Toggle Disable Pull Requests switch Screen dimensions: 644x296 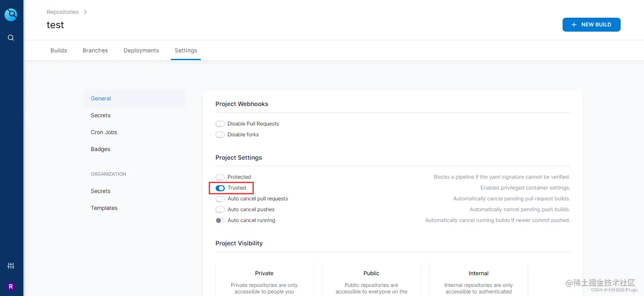220,124
